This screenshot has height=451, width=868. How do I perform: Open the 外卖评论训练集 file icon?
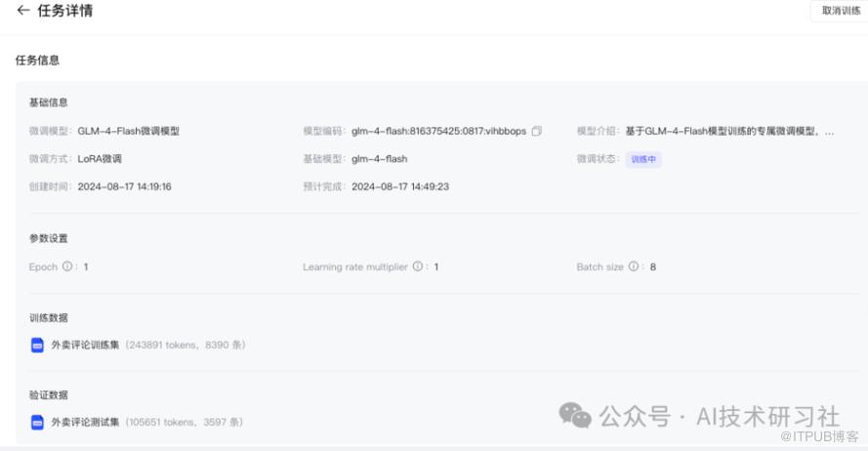click(x=37, y=345)
